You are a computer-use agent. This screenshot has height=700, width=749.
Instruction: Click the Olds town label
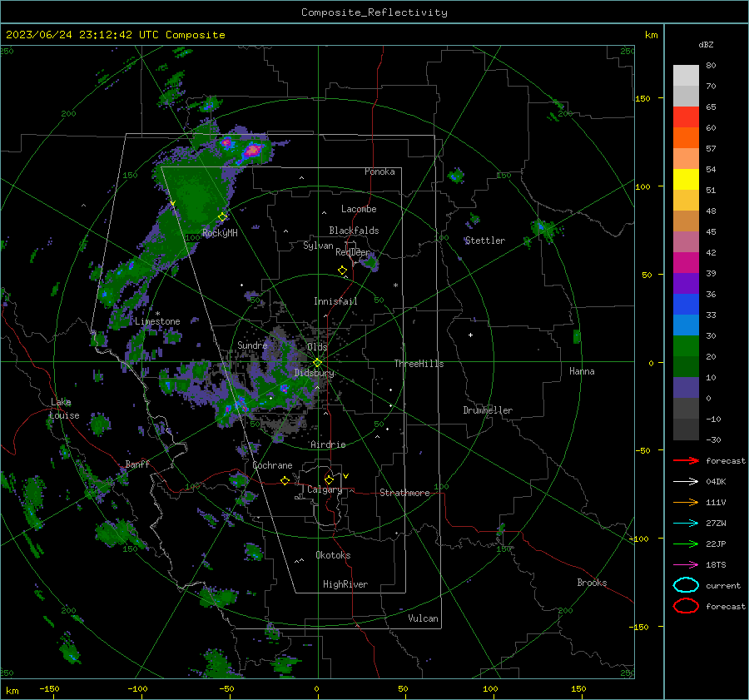[x=317, y=346]
